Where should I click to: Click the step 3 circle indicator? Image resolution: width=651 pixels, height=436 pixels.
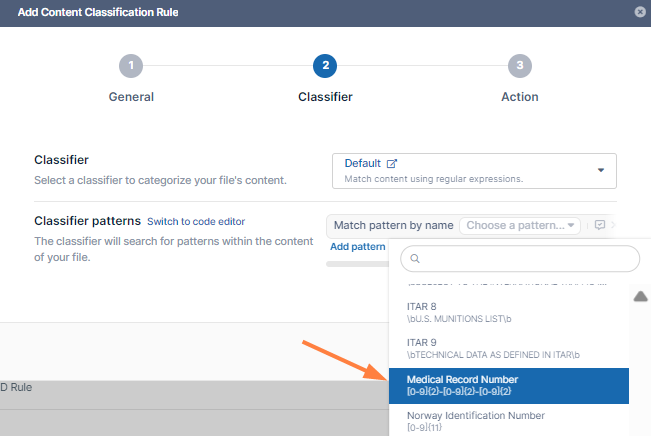pyautogui.click(x=519, y=66)
